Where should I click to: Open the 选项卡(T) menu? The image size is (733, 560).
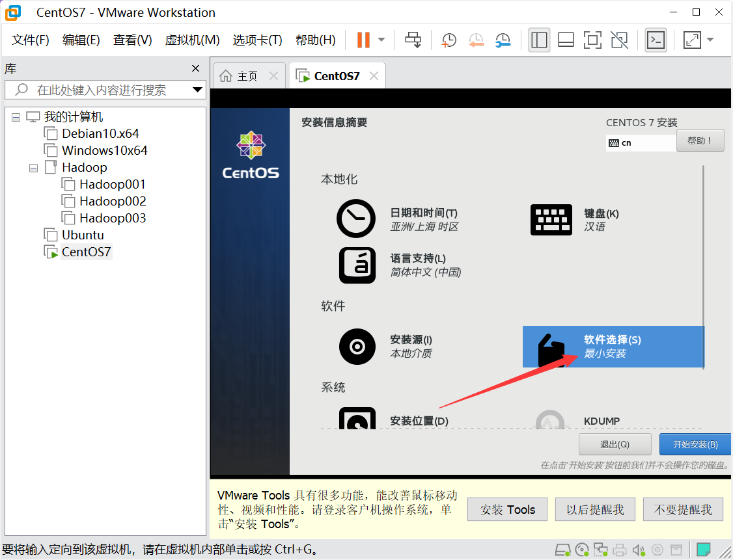257,40
